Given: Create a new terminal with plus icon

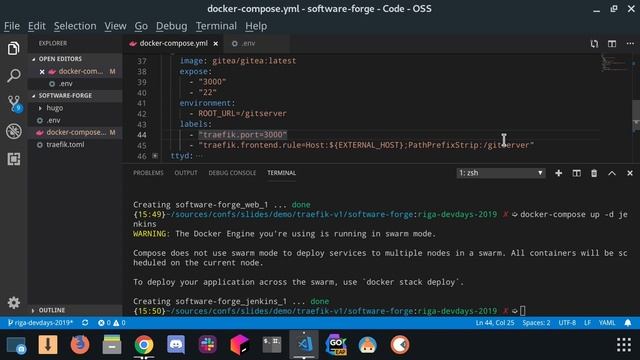Looking at the screenshot, I should click(x=558, y=173).
